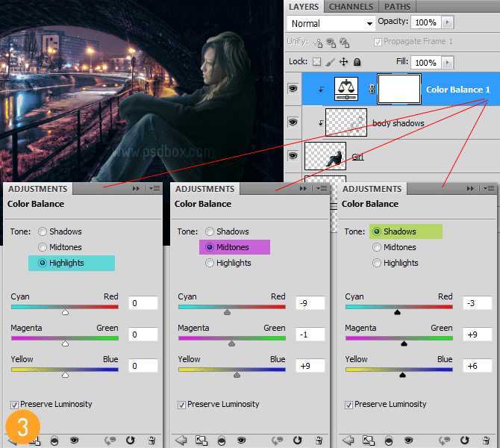Select the Shadows tone radio in the Highlights panel

[x=43, y=231]
